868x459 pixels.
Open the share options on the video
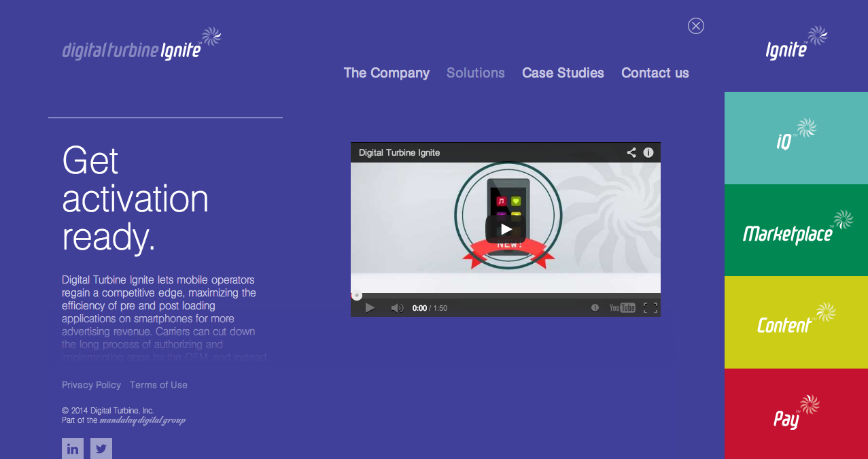click(631, 152)
